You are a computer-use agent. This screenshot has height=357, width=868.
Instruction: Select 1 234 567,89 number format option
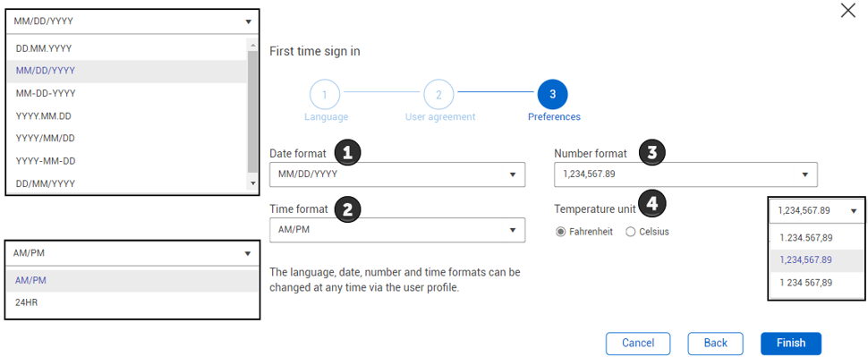(x=817, y=283)
